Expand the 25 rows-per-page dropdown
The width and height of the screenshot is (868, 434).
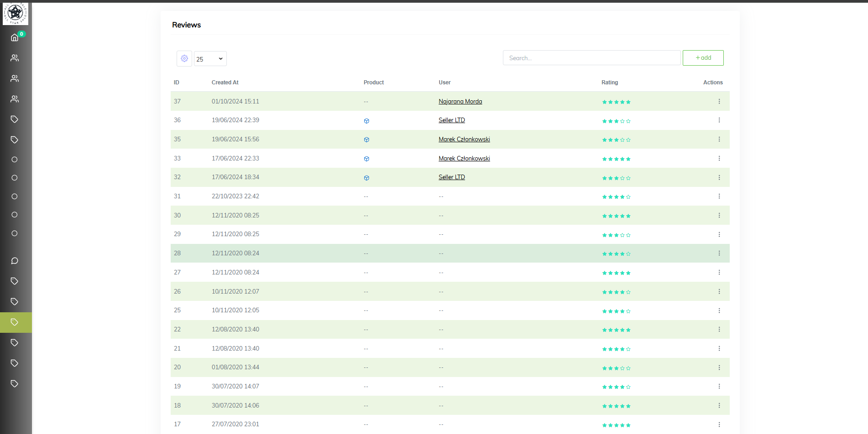click(210, 59)
